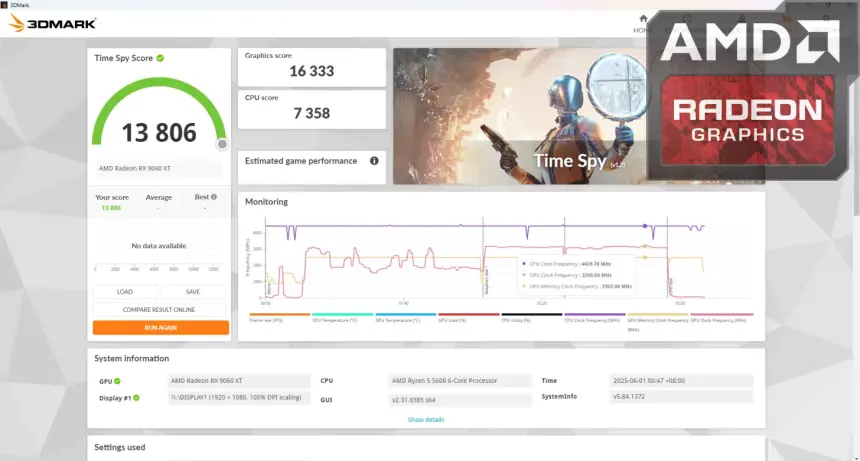The image size is (860, 461).
Task: Click the green checkmark beside Time Spy Score
Action: click(x=160, y=58)
